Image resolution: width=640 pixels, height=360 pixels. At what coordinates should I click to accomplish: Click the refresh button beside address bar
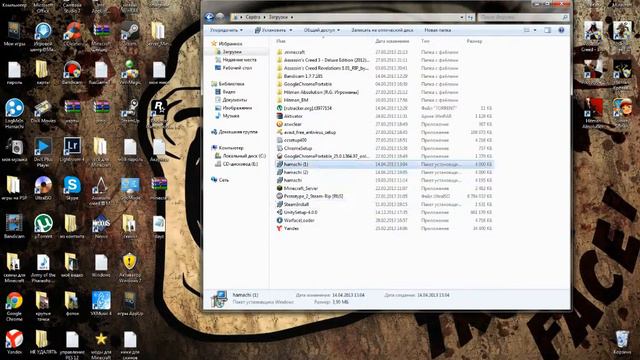click(470, 17)
